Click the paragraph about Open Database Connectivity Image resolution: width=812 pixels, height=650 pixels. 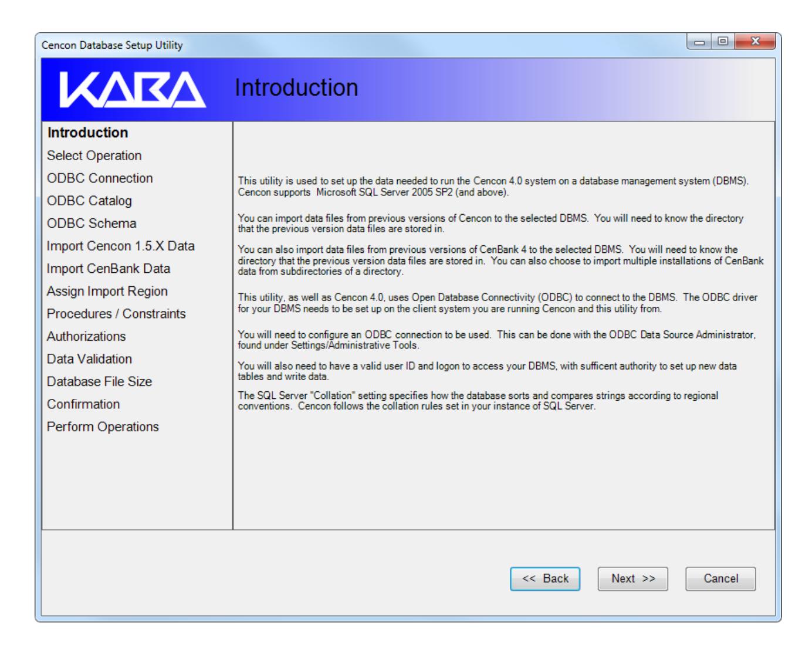point(498,303)
